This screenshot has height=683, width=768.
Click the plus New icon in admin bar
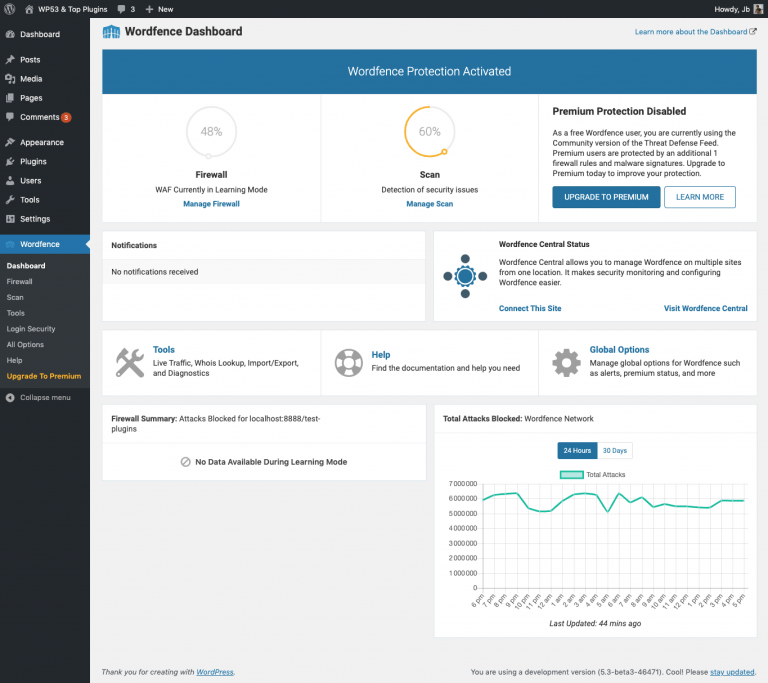point(149,9)
